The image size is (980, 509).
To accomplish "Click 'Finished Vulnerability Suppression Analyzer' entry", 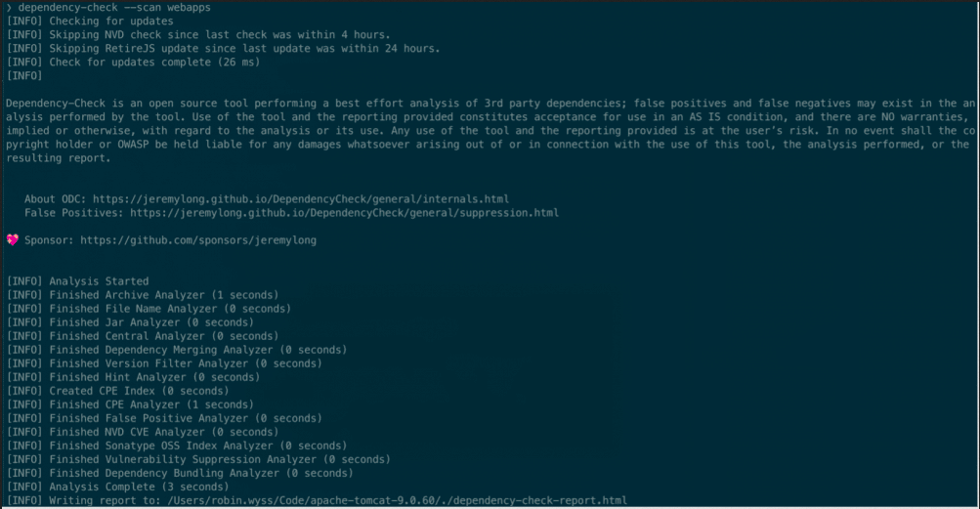I will (198, 459).
